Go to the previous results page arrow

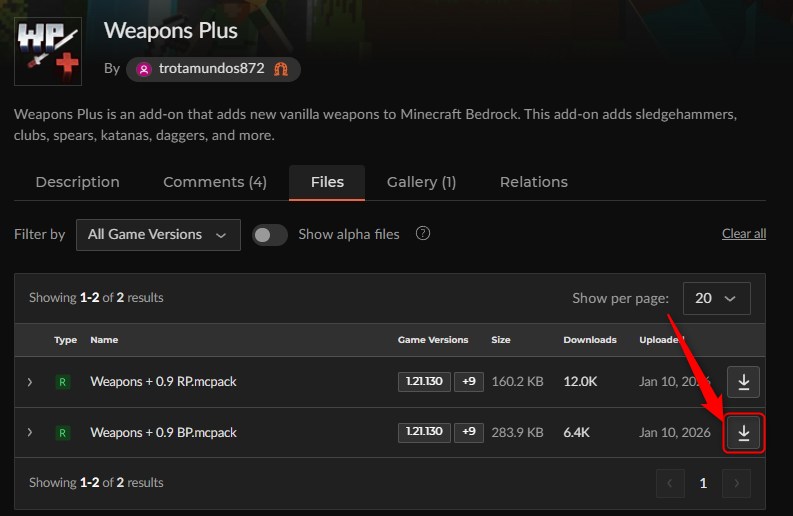(670, 484)
